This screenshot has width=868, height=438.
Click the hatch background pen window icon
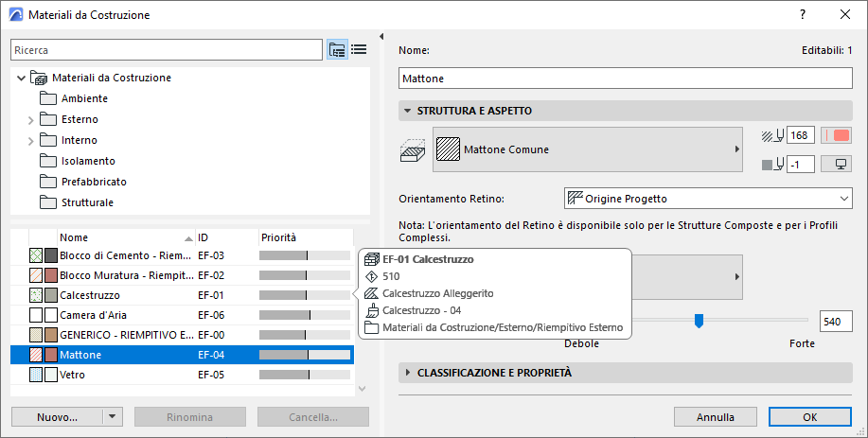coord(839,164)
